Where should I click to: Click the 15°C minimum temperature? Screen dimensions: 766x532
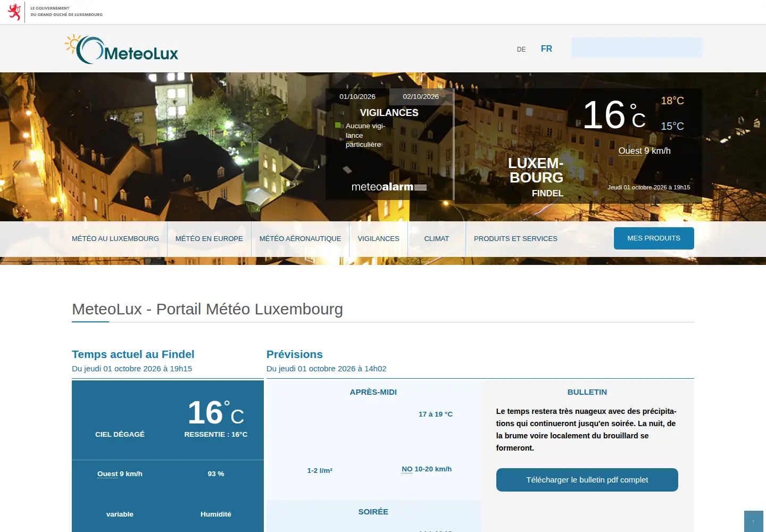(x=672, y=126)
